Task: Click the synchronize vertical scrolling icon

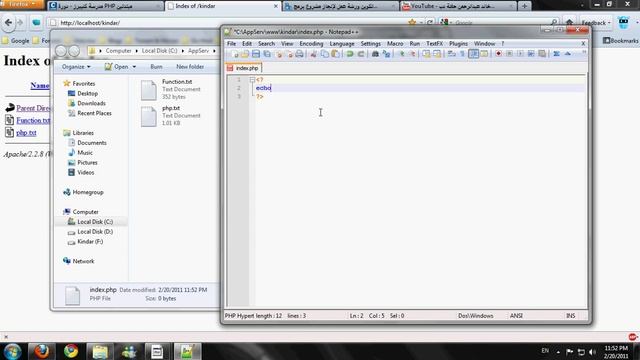Action: (x=426, y=54)
